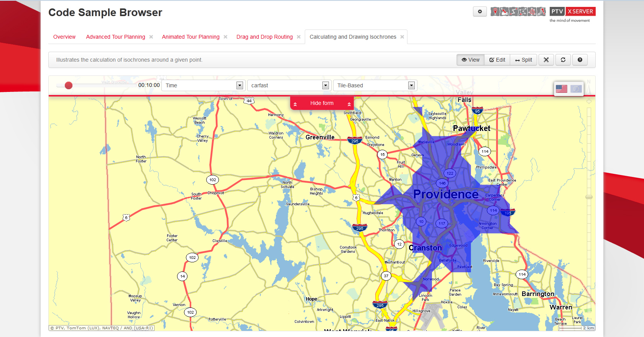Click the red location pin service icon
Image resolution: width=644 pixels, height=337 pixels.
tap(495, 11)
